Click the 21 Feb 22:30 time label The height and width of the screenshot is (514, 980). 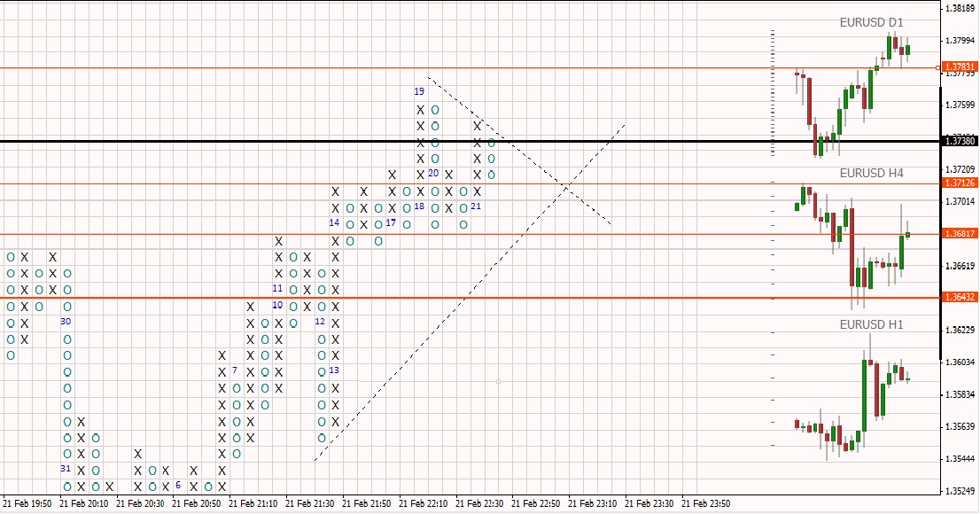[479, 503]
